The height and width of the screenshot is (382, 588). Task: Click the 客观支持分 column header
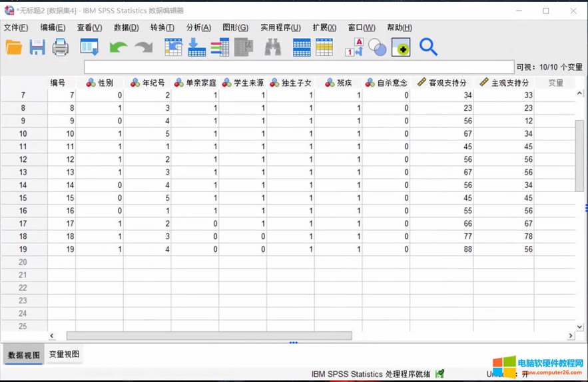pos(441,83)
